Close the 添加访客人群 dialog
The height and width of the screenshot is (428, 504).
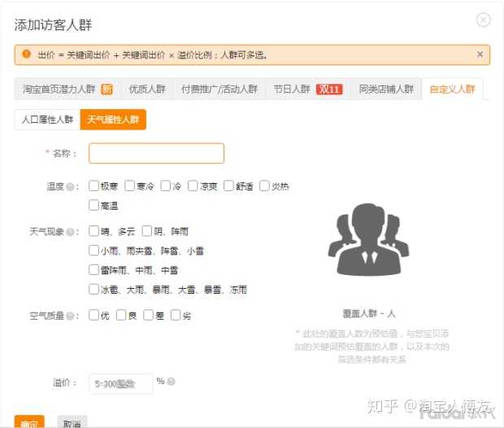tap(484, 20)
